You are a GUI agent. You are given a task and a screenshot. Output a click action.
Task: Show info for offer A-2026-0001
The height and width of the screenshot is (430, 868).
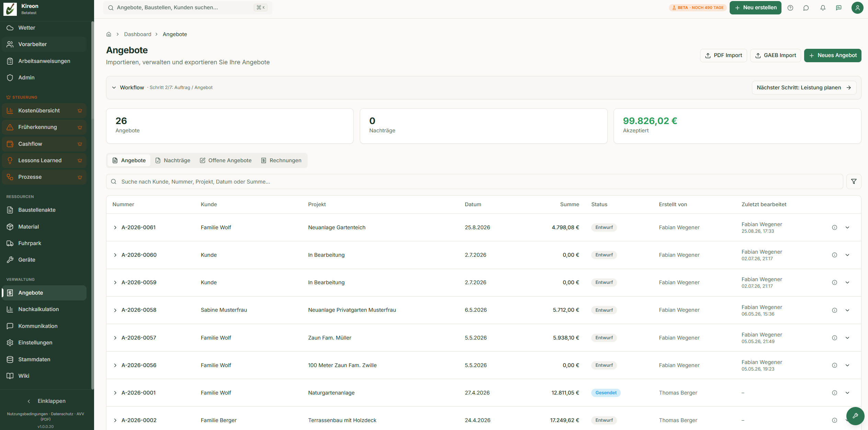click(x=835, y=393)
